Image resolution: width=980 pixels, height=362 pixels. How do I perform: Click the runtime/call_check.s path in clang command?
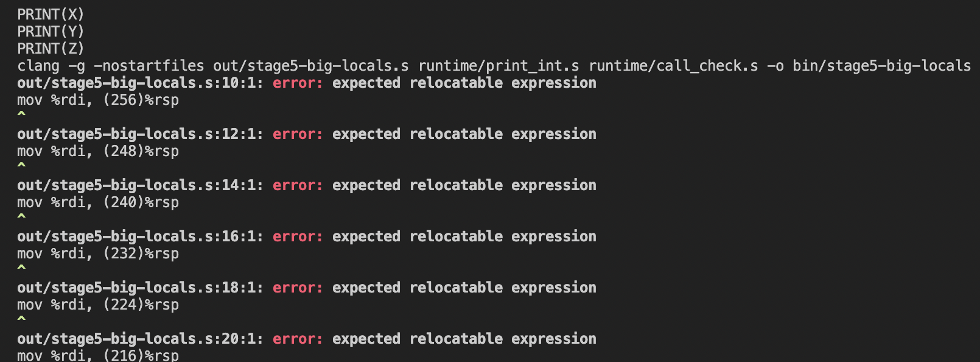[x=673, y=66]
